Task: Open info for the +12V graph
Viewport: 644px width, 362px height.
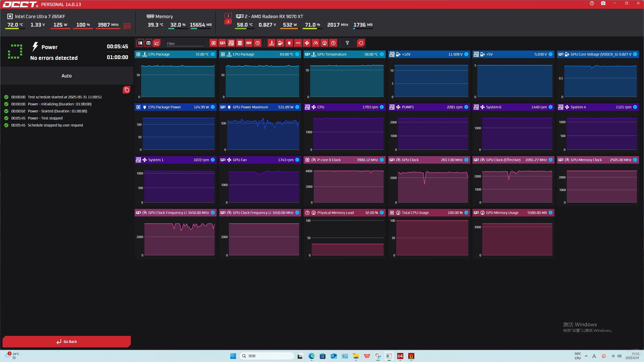Action: tap(466, 54)
